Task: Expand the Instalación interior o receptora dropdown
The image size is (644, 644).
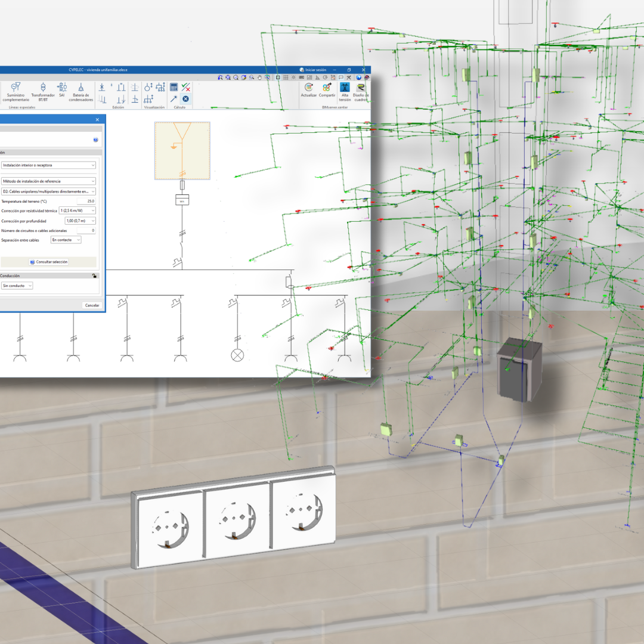Action: click(48, 165)
